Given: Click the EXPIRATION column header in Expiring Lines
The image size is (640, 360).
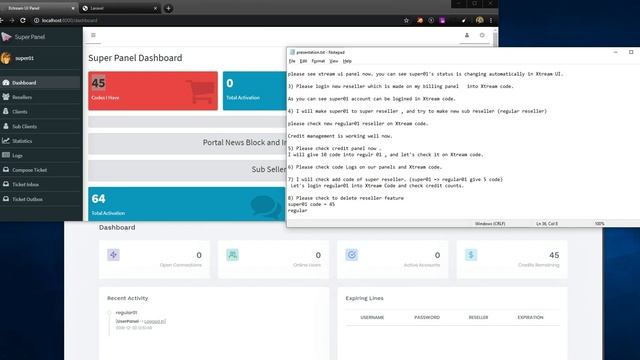Looking at the screenshot, I should [530, 317].
